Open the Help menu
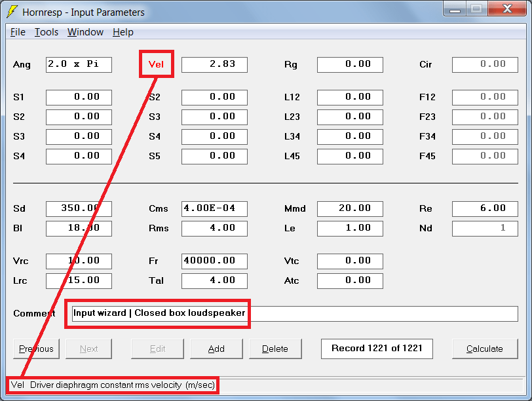This screenshot has width=532, height=401. tap(123, 32)
